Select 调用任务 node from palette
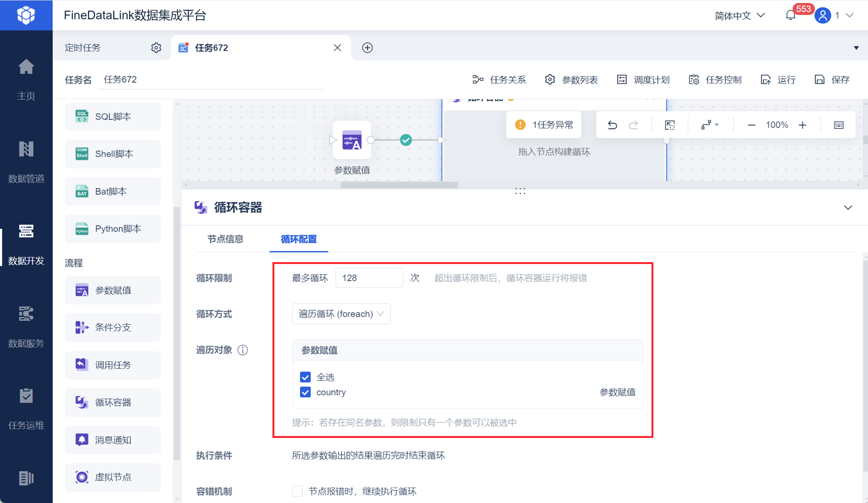Image resolution: width=868 pixels, height=503 pixels. 113,365
